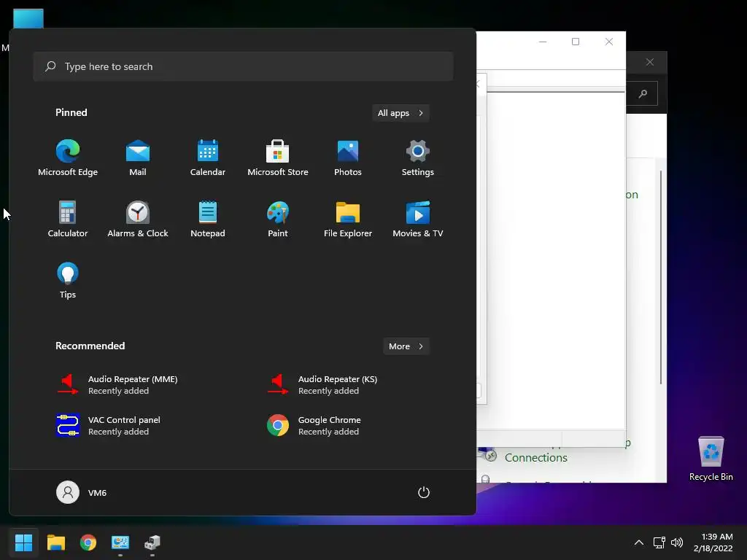The width and height of the screenshot is (747, 560).
Task: Open the network status tray icon
Action: 659,542
